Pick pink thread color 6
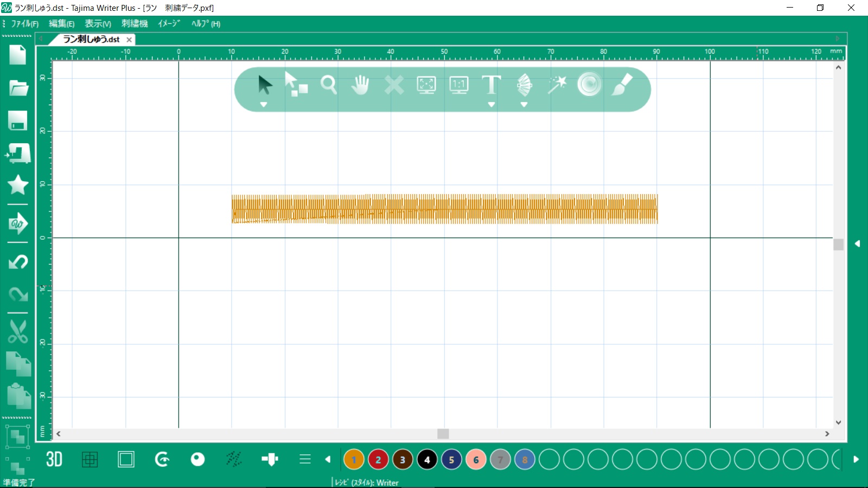 476,460
